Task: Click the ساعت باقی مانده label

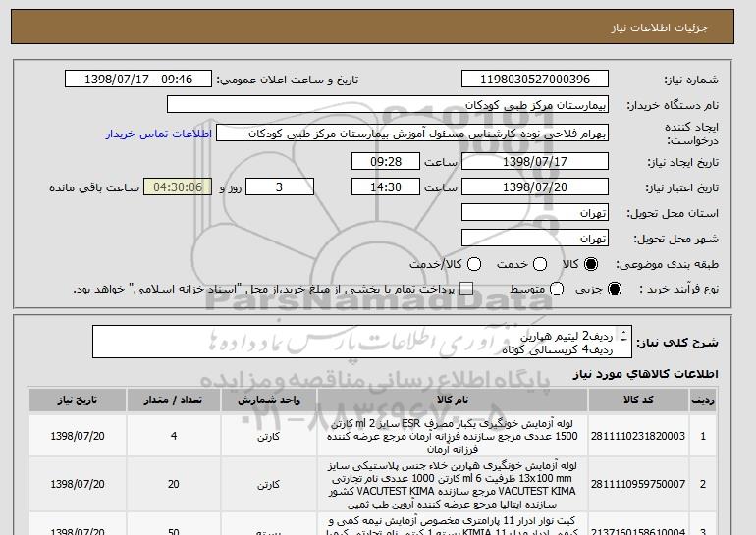Action: pos(94,187)
